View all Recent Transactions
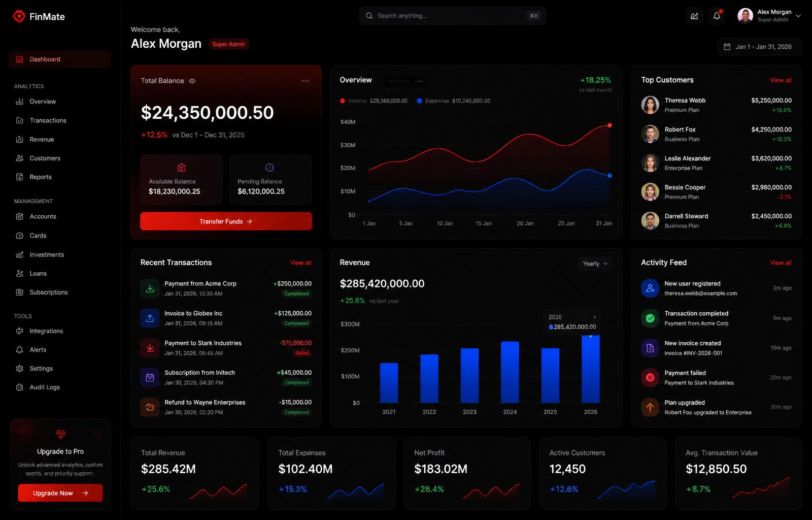The height and width of the screenshot is (520, 812). point(300,263)
